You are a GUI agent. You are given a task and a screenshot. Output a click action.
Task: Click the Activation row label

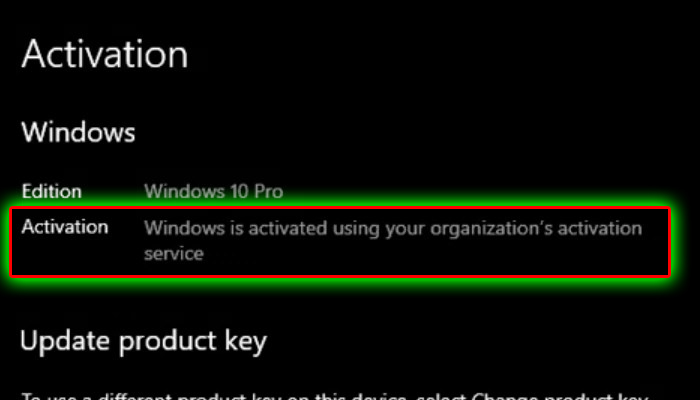click(65, 227)
